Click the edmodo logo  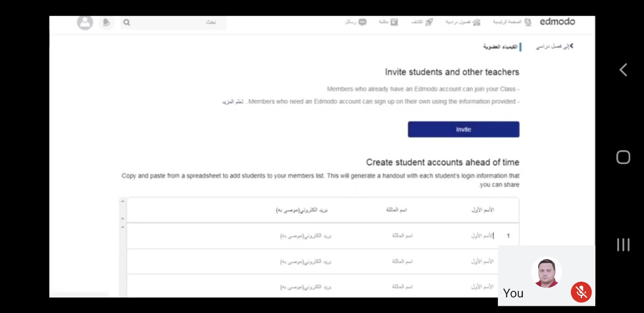[x=557, y=22]
